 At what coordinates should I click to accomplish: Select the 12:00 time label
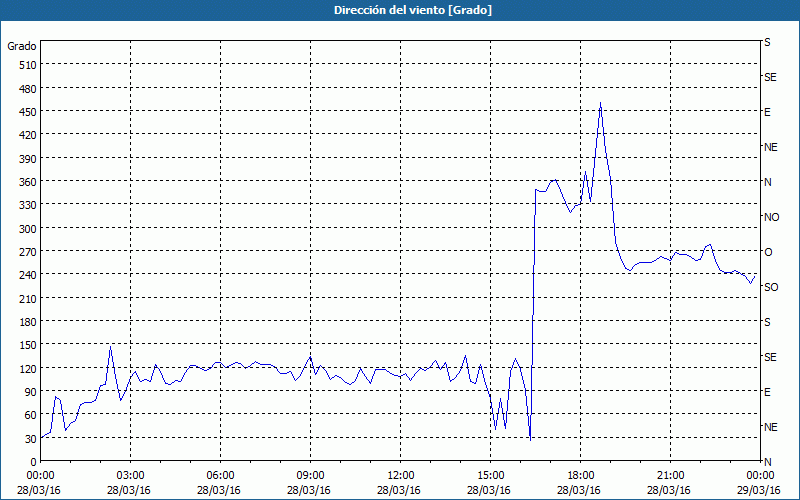click(399, 476)
